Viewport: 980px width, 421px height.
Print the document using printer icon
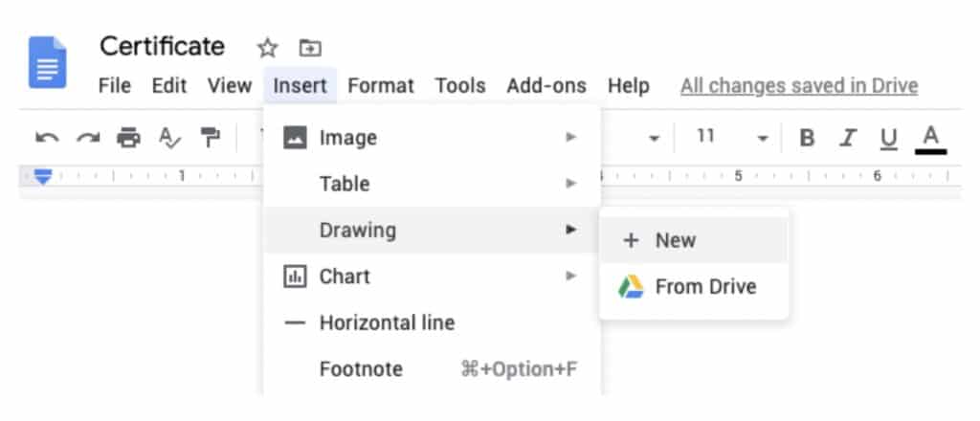[x=128, y=138]
